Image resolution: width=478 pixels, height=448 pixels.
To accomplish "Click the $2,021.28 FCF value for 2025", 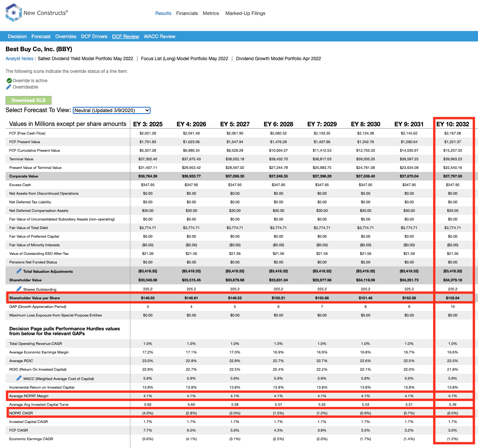I will click(x=148, y=133).
